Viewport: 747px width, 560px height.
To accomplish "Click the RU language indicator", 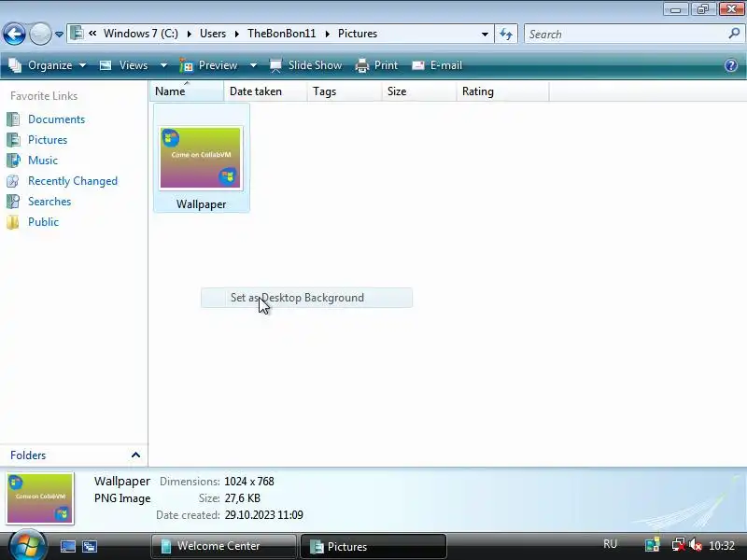I will 611,544.
